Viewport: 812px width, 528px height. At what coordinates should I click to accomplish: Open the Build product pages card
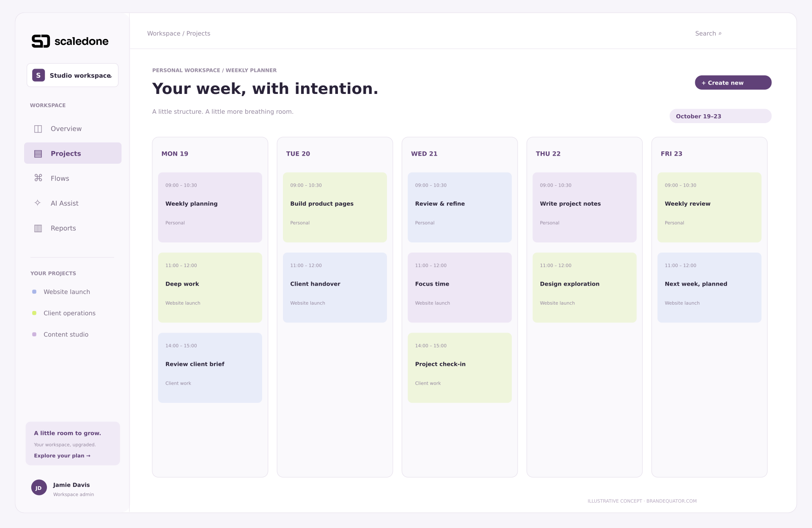(x=335, y=207)
